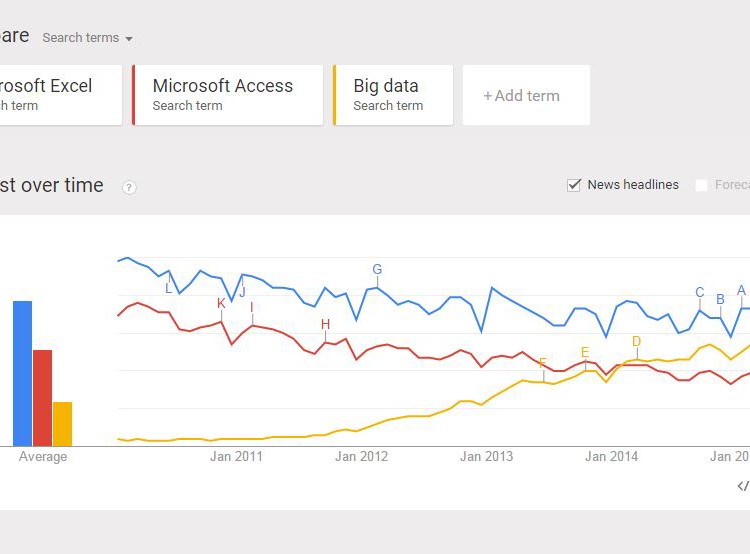Select the Big data search term card

pyautogui.click(x=393, y=95)
